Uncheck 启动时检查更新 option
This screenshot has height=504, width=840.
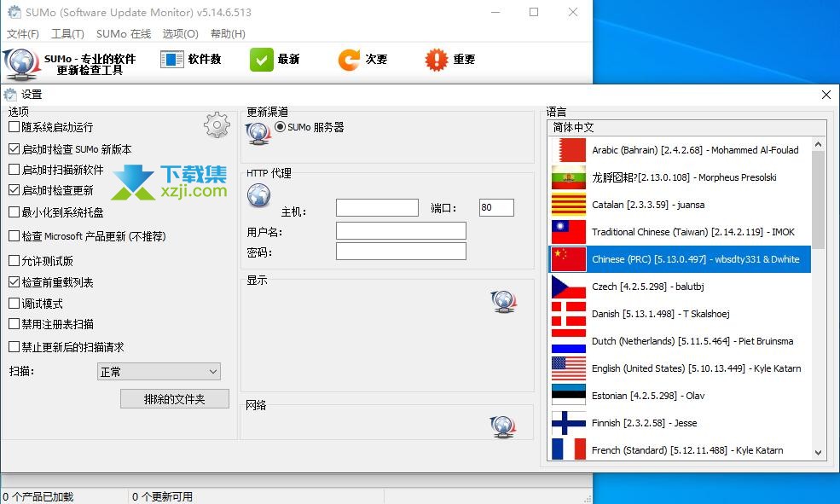point(14,189)
